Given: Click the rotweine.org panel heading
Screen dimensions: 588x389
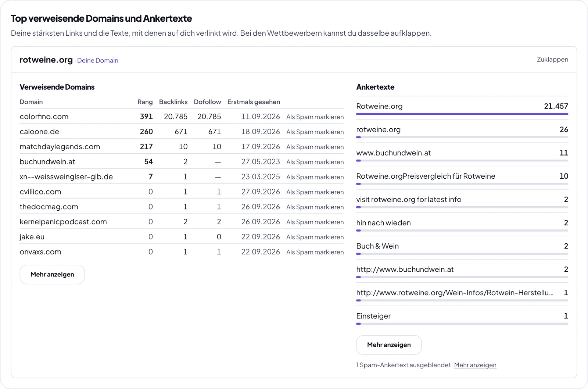Looking at the screenshot, I should [x=46, y=60].
